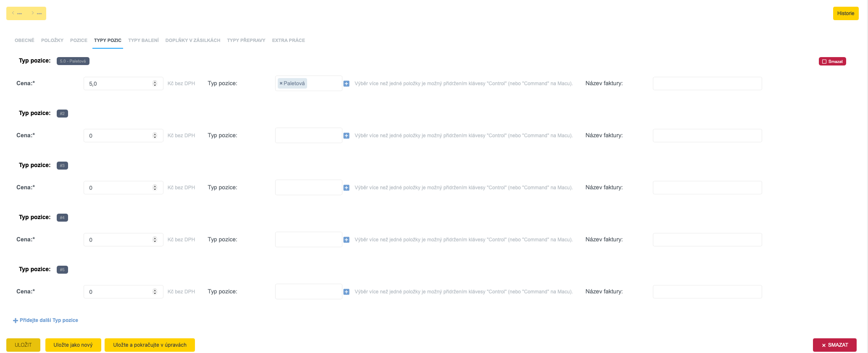Viewport: 868px width, 353px height.
Task: Open the Typ pozice selector in row #2
Action: tap(308, 136)
